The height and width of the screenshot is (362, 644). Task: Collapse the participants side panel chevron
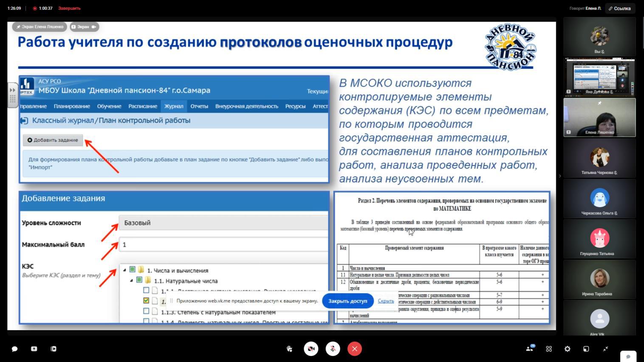(559, 176)
